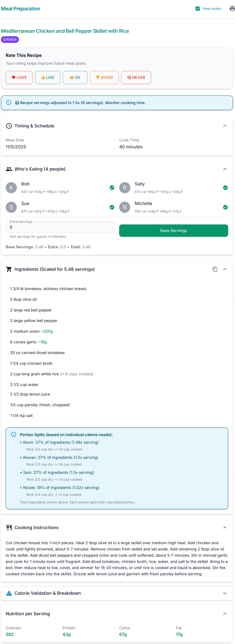Image resolution: width=235 pixels, height=644 pixels.
Task: Copy the ingredients list using the copy icon
Action: (215, 269)
